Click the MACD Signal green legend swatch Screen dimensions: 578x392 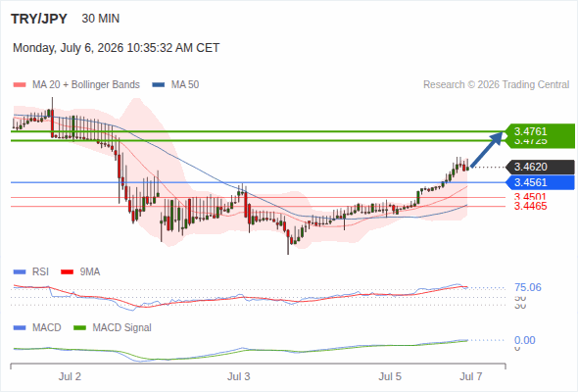79,328
